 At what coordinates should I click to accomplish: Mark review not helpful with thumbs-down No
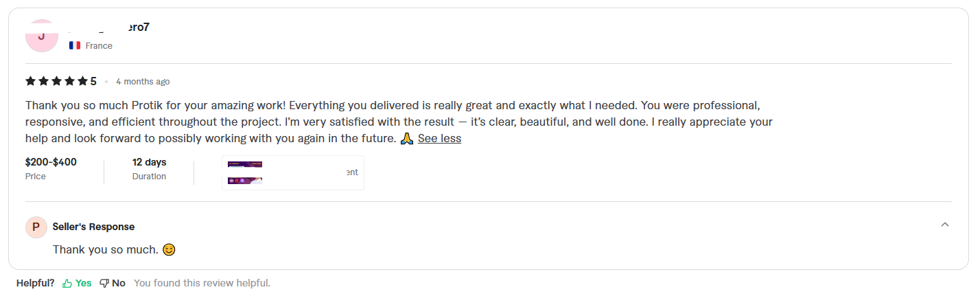[x=113, y=283]
